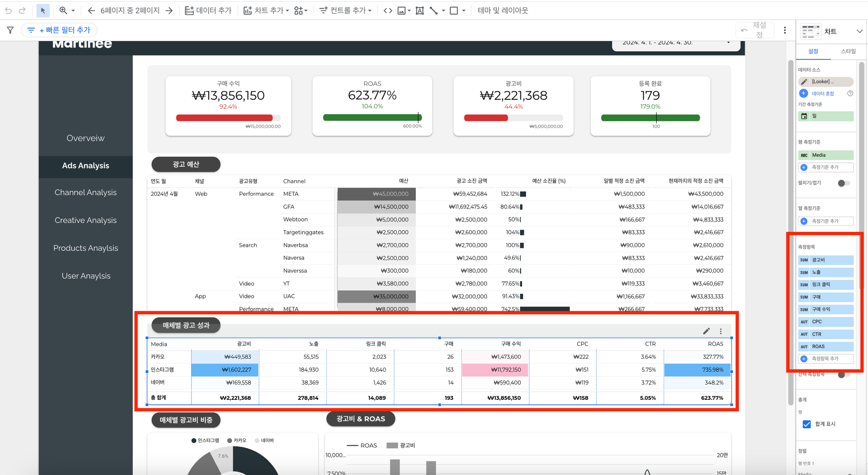Uncheck the 합계 표시 checkbox
The height and width of the screenshot is (475, 868).
[x=806, y=424]
